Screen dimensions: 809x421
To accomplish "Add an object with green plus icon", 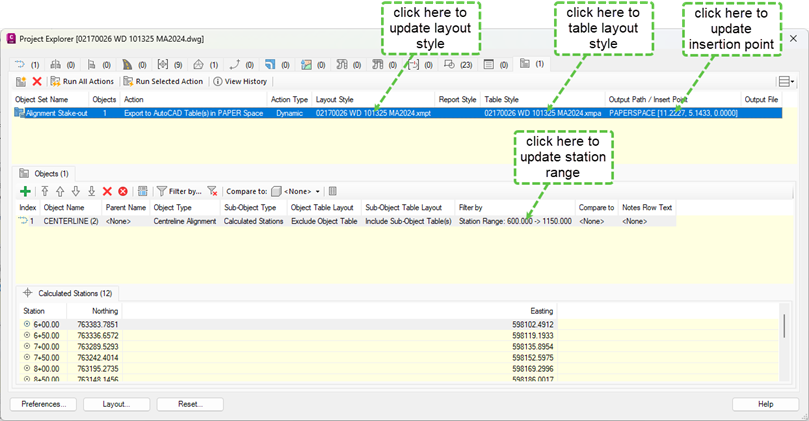I will (25, 191).
